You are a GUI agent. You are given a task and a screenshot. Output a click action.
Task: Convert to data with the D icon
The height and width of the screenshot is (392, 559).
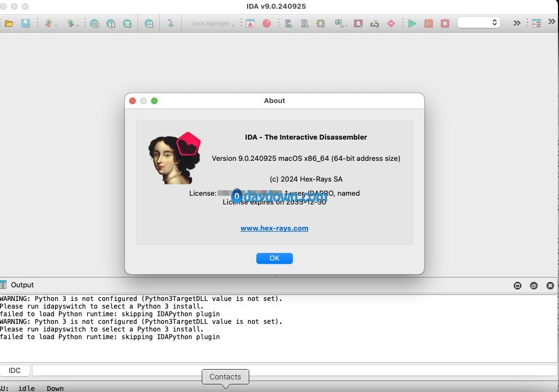(304, 23)
